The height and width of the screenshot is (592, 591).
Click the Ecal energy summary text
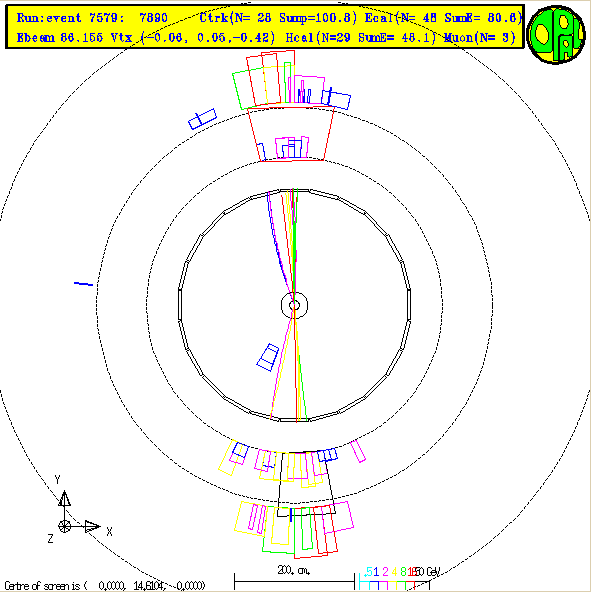coord(444,18)
